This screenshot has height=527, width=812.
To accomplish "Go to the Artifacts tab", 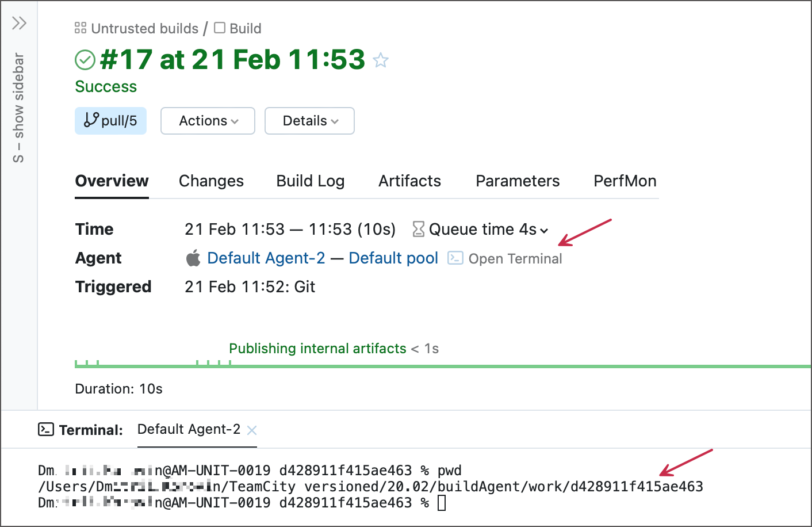I will pyautogui.click(x=409, y=181).
